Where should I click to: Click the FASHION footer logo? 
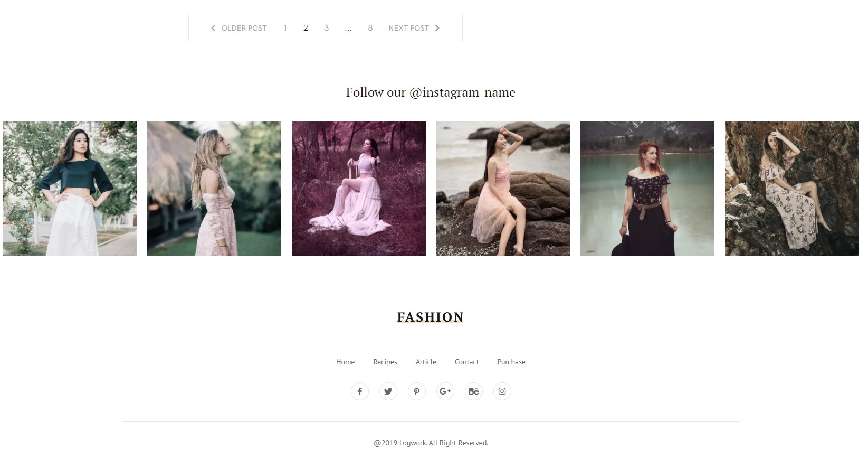[x=431, y=317]
